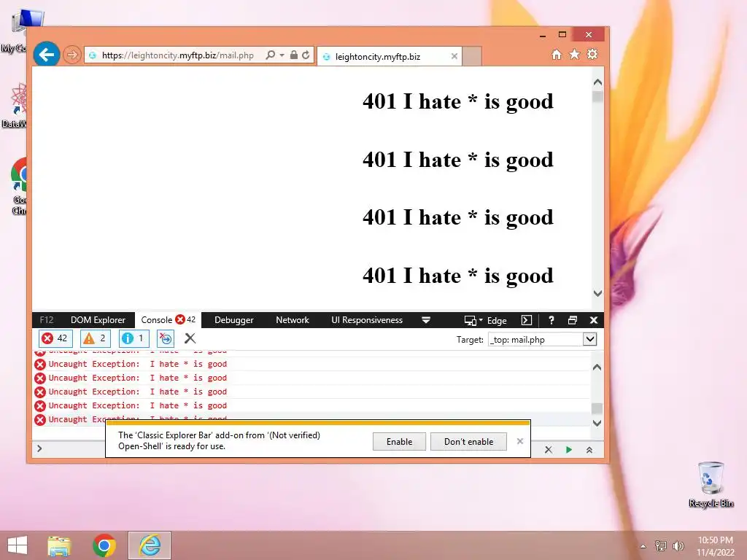
Task: Click the search magnifier in address bar
Action: (270, 55)
